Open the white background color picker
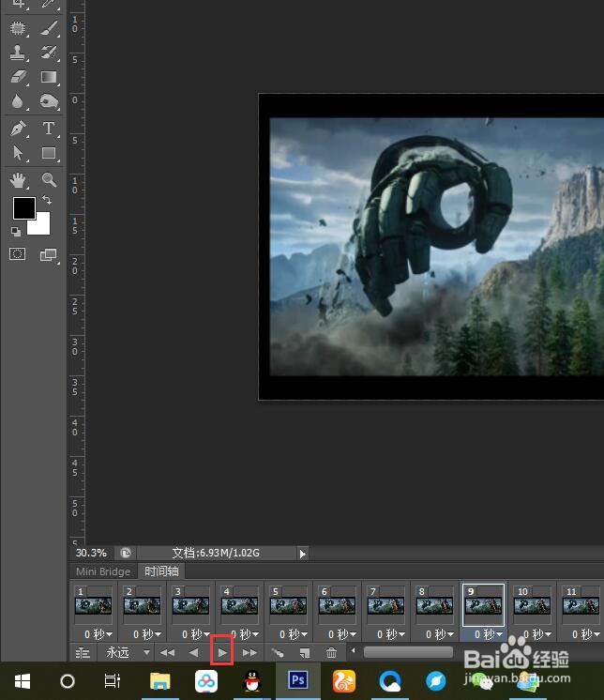 point(42,227)
